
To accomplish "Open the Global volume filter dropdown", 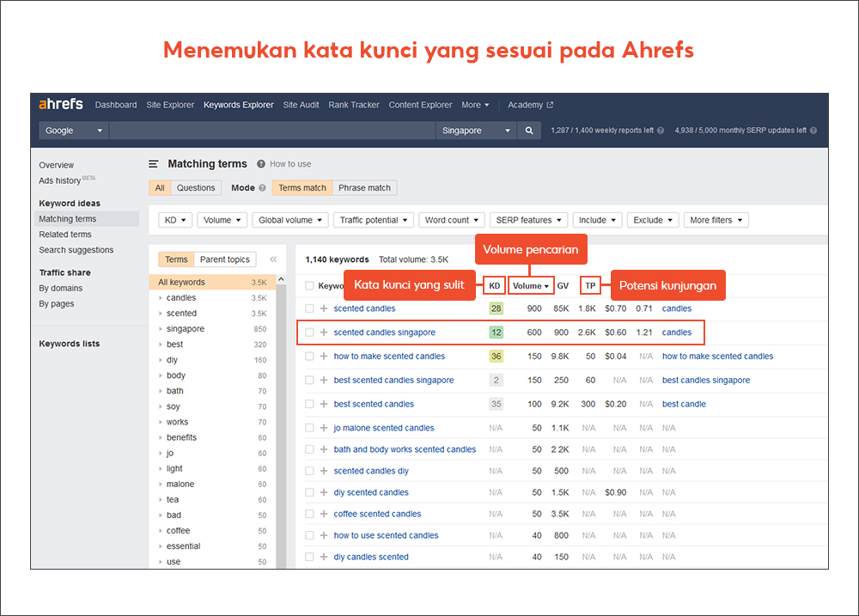I will 290,220.
